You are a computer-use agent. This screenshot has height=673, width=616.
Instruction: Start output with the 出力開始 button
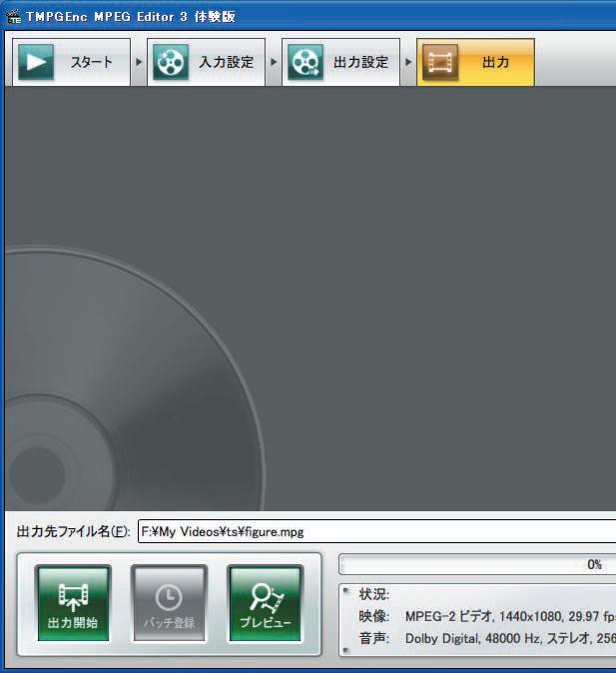pyautogui.click(x=73, y=604)
